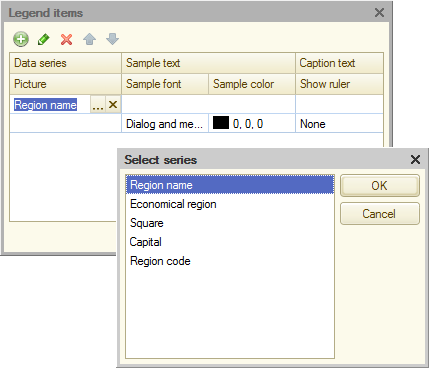Move the legend item down
429x368 pixels.
tap(112, 39)
